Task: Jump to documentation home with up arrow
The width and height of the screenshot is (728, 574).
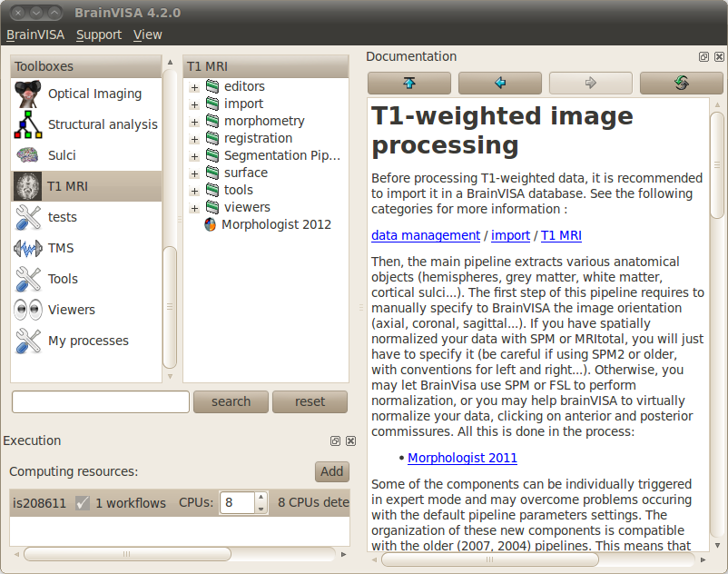Action: (408, 84)
